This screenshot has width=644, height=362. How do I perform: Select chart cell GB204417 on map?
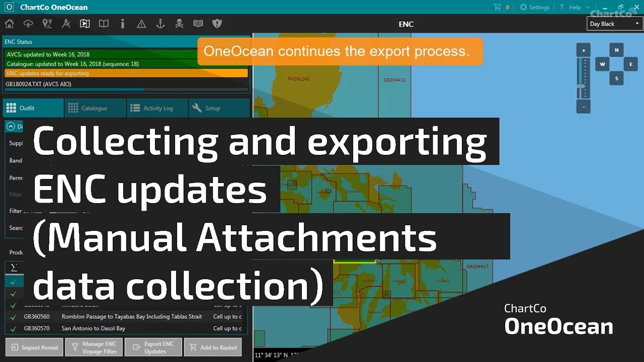coord(477,266)
